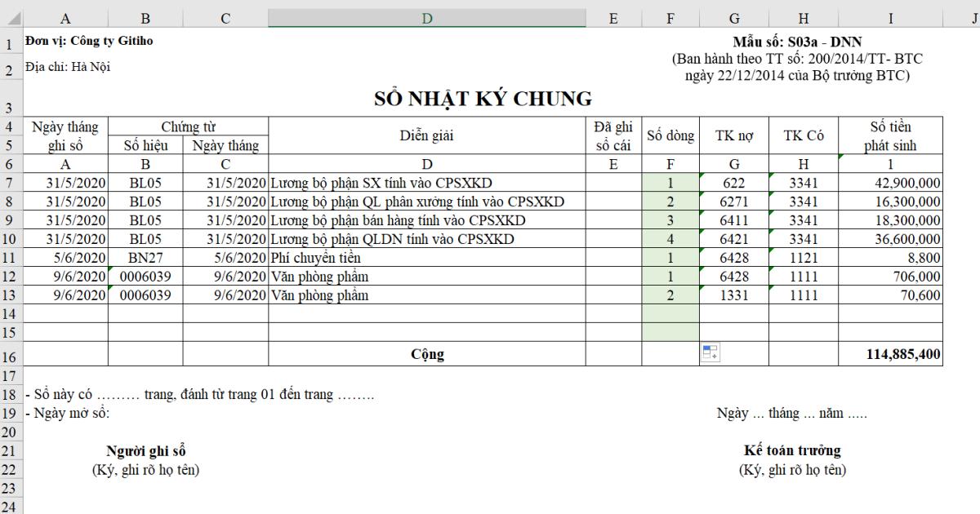Select column F header

pyautogui.click(x=671, y=16)
